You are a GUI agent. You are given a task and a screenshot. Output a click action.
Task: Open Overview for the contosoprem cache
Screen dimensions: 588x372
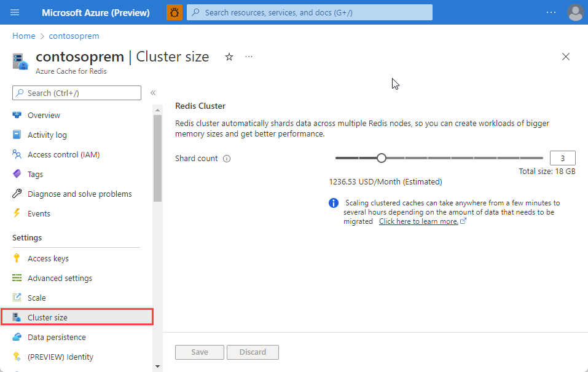tap(43, 115)
